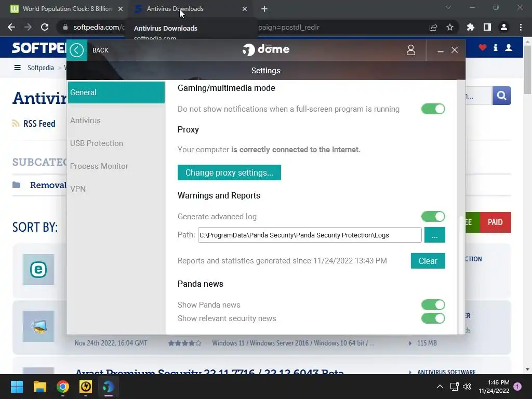
Task: Show hidden system tray icons
Action: point(440,387)
